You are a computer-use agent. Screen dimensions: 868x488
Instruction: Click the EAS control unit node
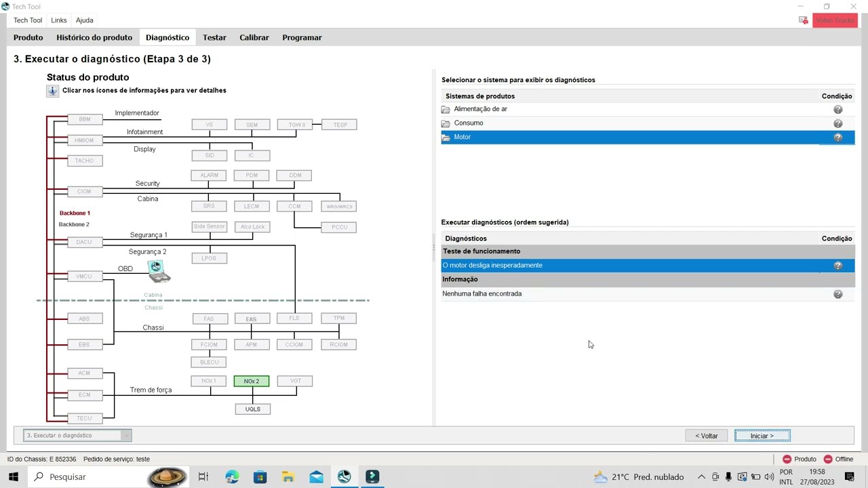[252, 319]
